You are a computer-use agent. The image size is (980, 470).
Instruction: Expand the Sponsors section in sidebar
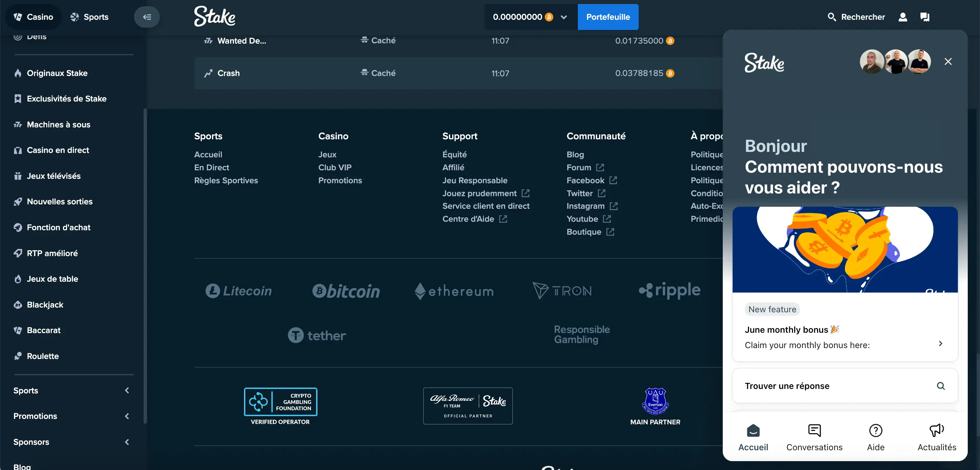127,442
